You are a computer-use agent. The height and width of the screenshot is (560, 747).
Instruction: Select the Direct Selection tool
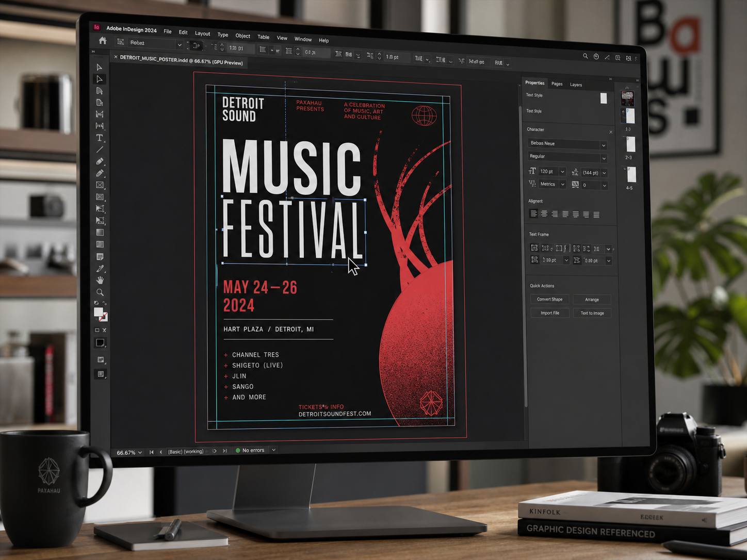[99, 79]
